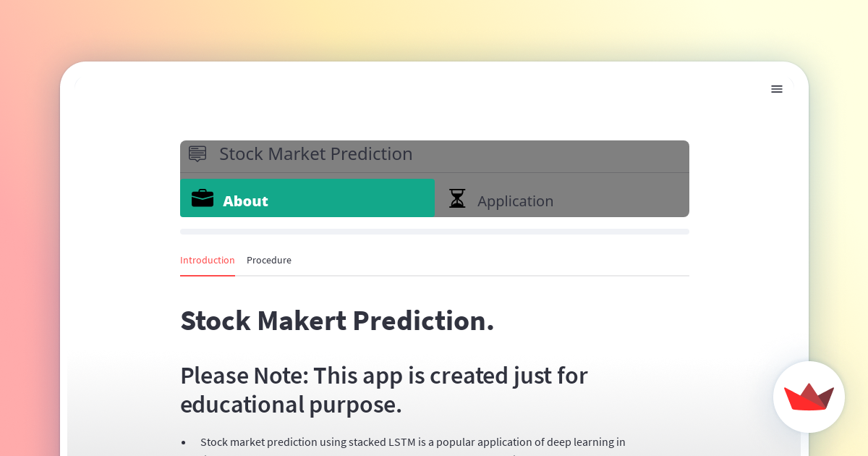Open the app options via the three-line icon
Viewport: 868px width, 456px height.
coord(777,89)
